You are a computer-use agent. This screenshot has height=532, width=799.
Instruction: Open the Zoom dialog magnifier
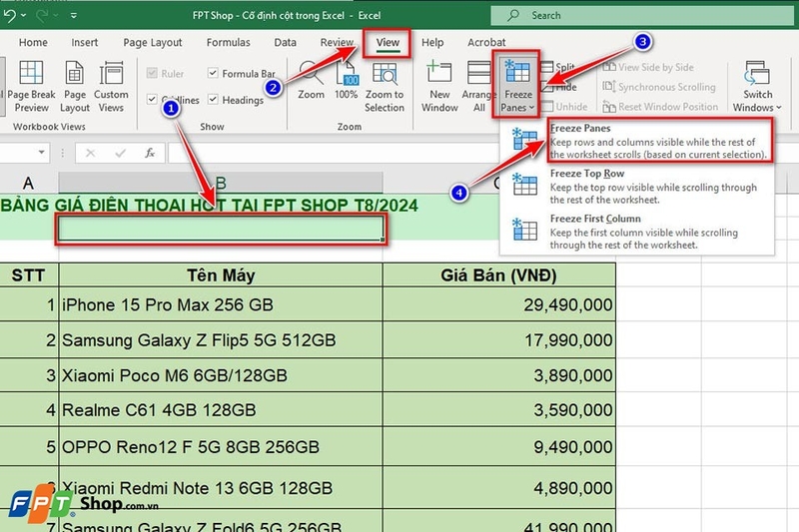pos(311,81)
